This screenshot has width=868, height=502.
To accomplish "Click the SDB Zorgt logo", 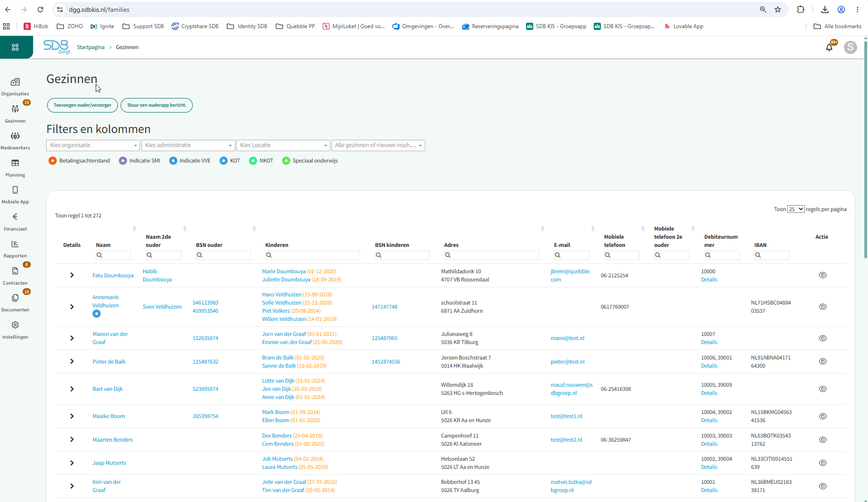I will [x=57, y=47].
